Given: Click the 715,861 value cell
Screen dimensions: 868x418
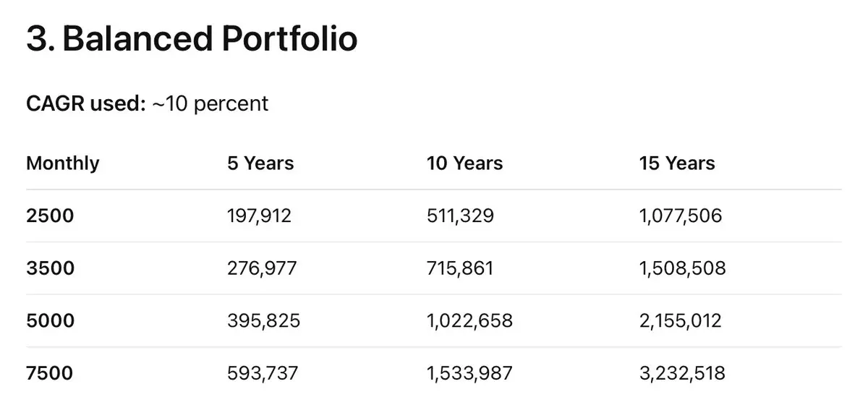Looking at the screenshot, I should click(x=460, y=268).
